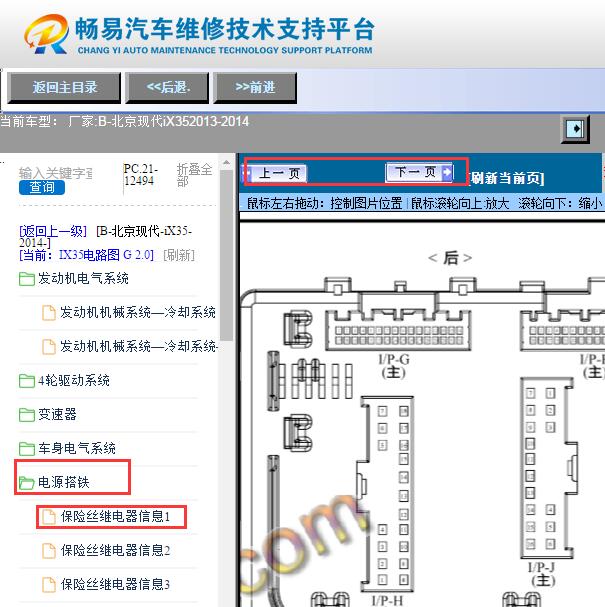
Task: Click the I/P-G connector in diagram
Action: pyautogui.click(x=398, y=331)
